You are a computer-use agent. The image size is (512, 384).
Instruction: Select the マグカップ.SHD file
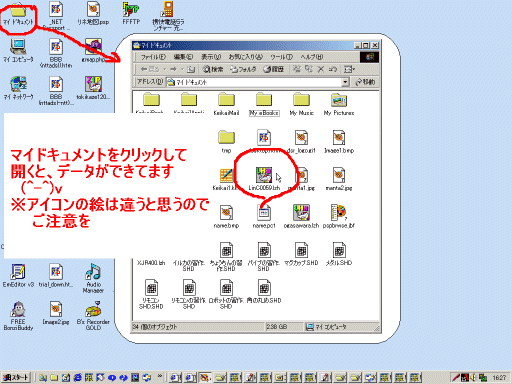point(301,254)
